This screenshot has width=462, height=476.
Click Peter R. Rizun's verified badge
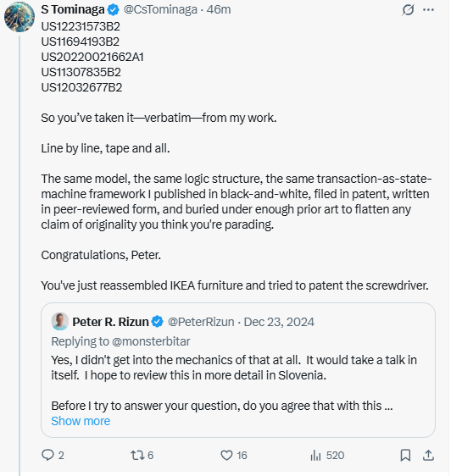pos(158,322)
